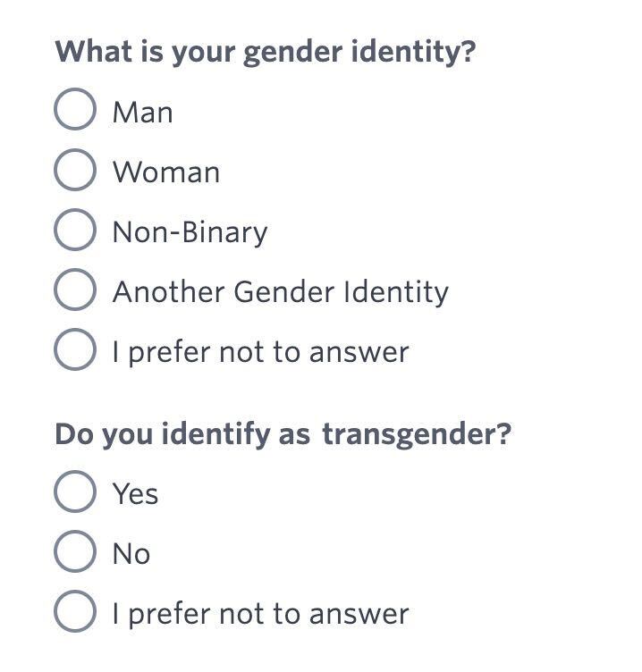Select the Man radio button
Screen dimensions: 642x672
pyautogui.click(x=75, y=111)
